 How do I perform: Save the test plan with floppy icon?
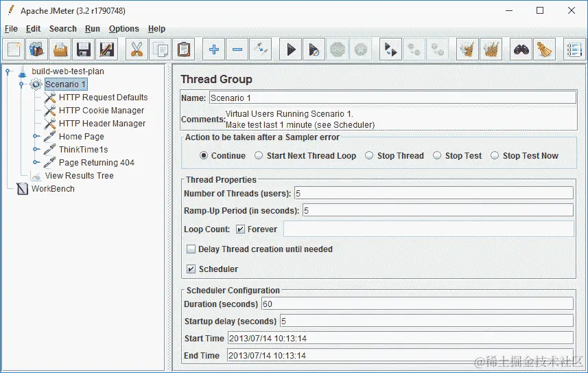pos(83,49)
